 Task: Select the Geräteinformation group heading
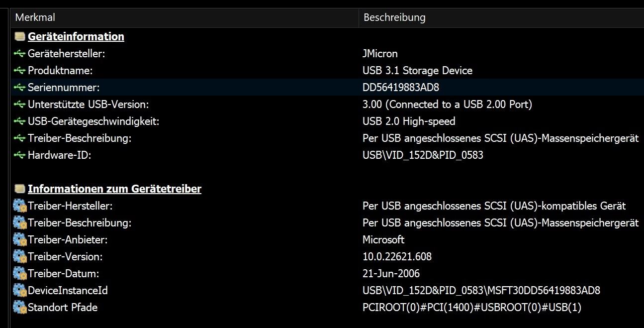coord(76,37)
